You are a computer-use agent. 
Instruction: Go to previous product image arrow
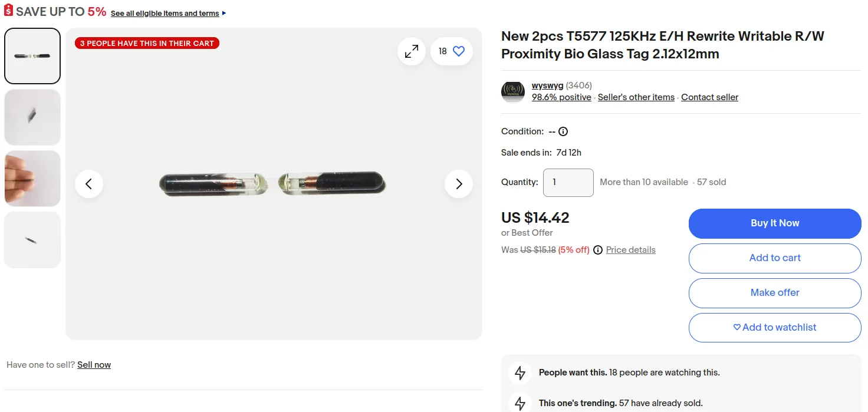tap(89, 184)
